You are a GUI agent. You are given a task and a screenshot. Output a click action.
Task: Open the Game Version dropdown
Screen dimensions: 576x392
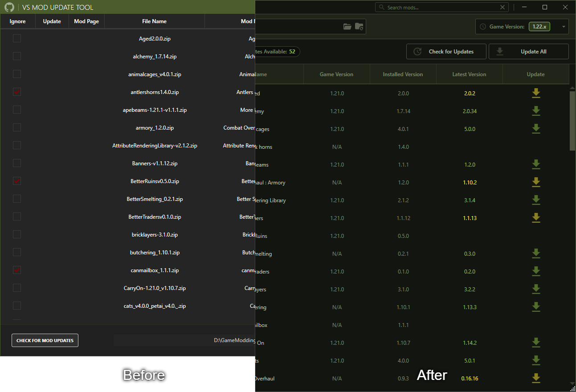pyautogui.click(x=522, y=27)
